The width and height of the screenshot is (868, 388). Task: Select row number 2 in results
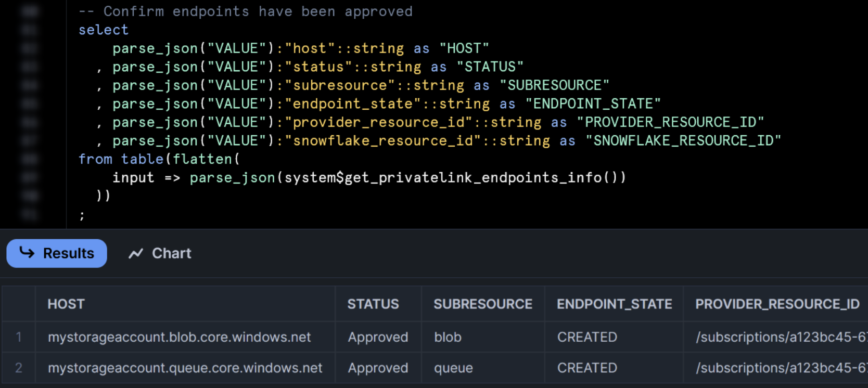click(x=19, y=368)
